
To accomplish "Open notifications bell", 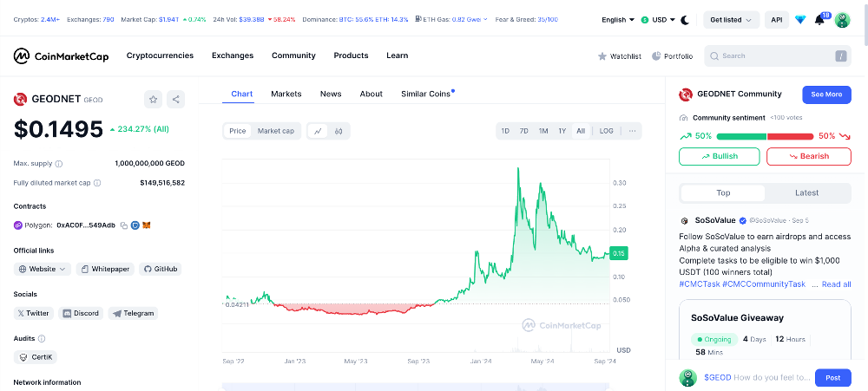I will (820, 20).
